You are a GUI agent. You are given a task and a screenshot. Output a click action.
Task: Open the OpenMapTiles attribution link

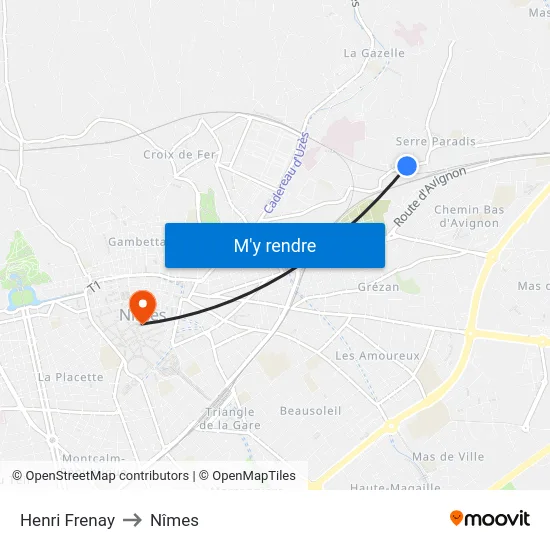(x=247, y=476)
